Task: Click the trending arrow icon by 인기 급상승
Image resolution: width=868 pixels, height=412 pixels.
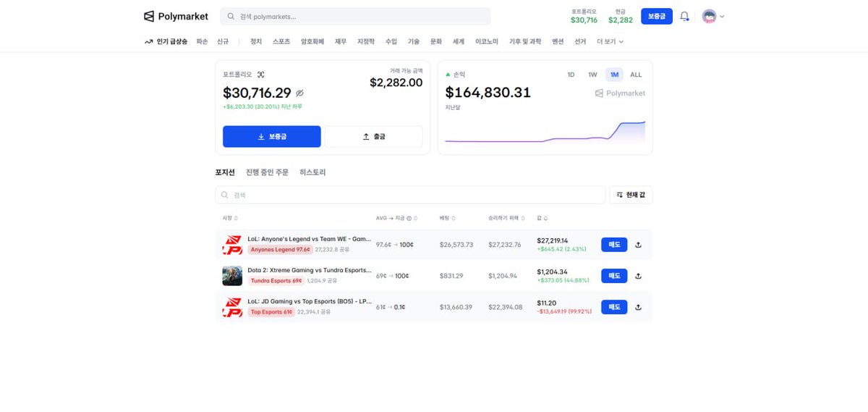Action: [x=148, y=42]
